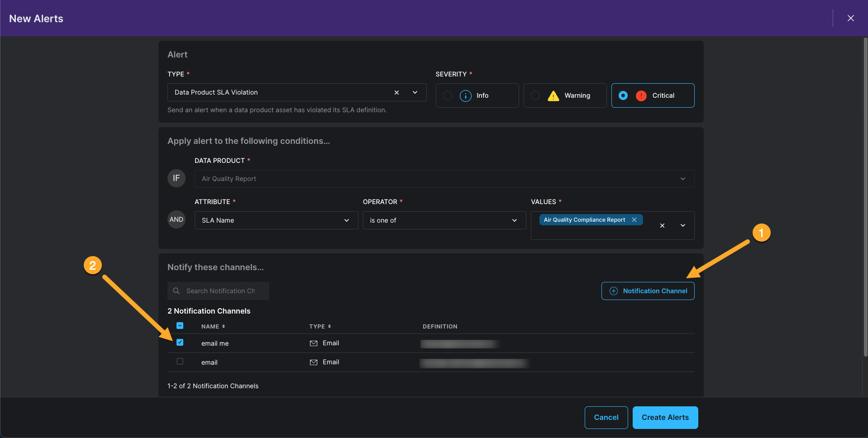Expand the Values dropdown chevron
The width and height of the screenshot is (868, 438).
(683, 225)
